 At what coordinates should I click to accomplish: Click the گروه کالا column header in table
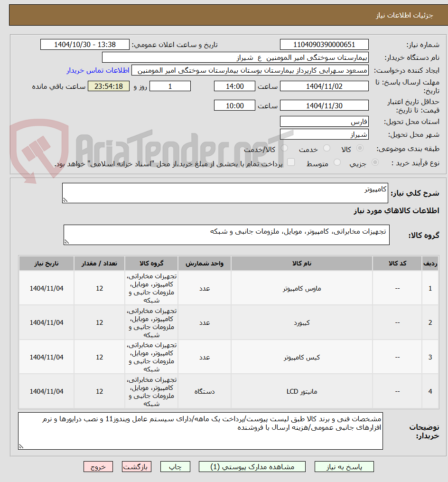151,264
